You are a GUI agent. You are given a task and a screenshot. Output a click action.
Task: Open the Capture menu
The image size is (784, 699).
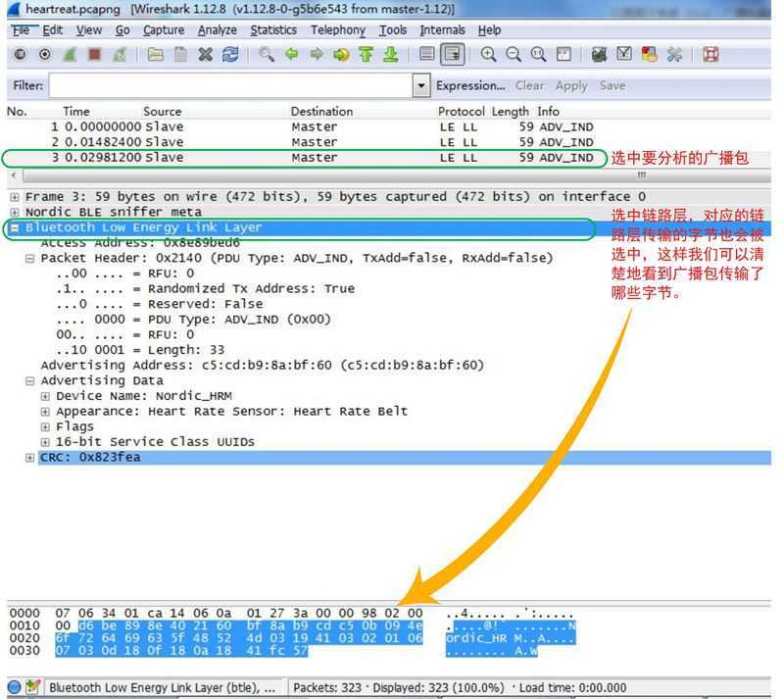[x=164, y=30]
